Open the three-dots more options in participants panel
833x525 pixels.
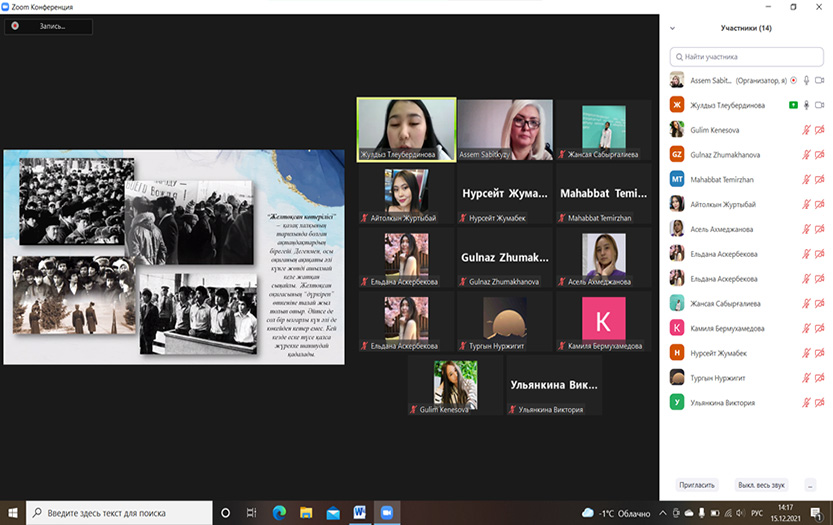point(810,484)
